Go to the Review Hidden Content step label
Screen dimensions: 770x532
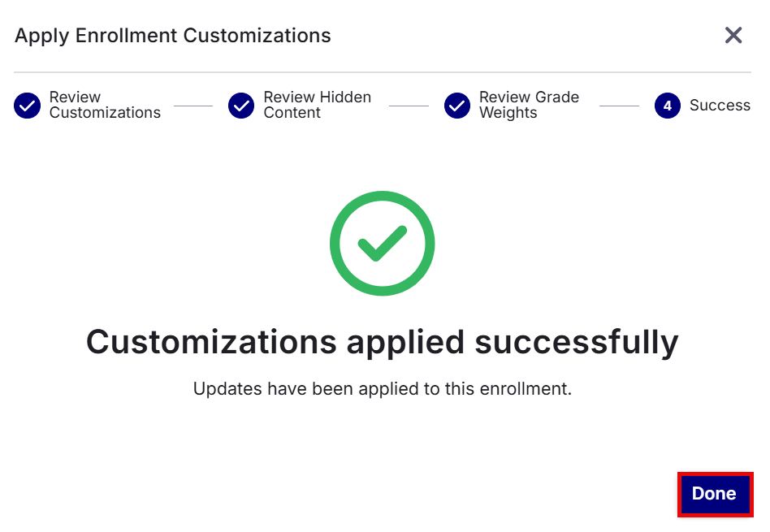(318, 105)
